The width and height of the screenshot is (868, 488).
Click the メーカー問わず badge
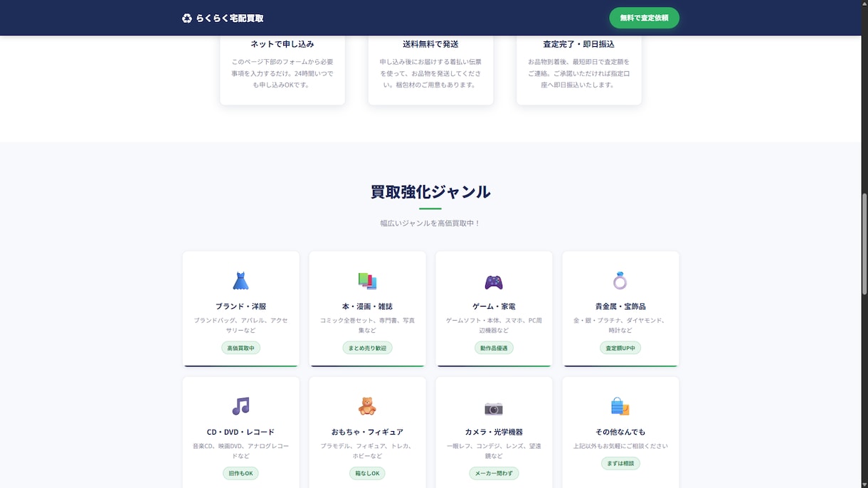point(494,473)
